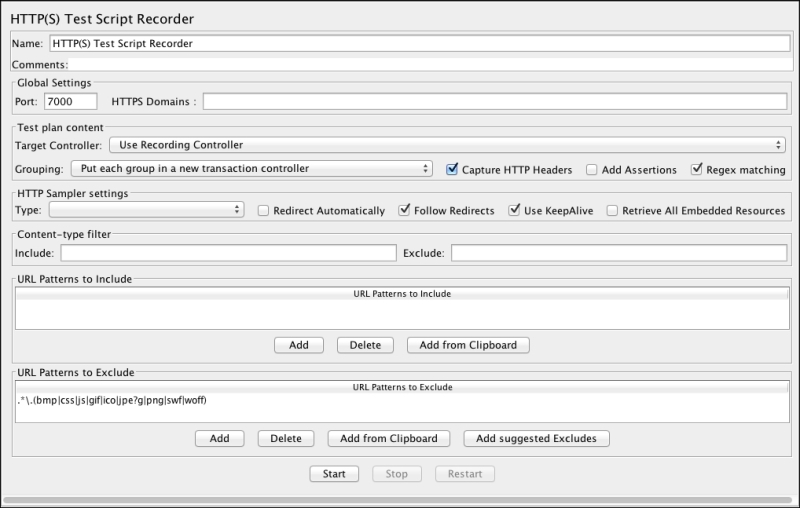Click Delete under URL Patterns to Exclude
This screenshot has height=508, width=800.
(286, 439)
